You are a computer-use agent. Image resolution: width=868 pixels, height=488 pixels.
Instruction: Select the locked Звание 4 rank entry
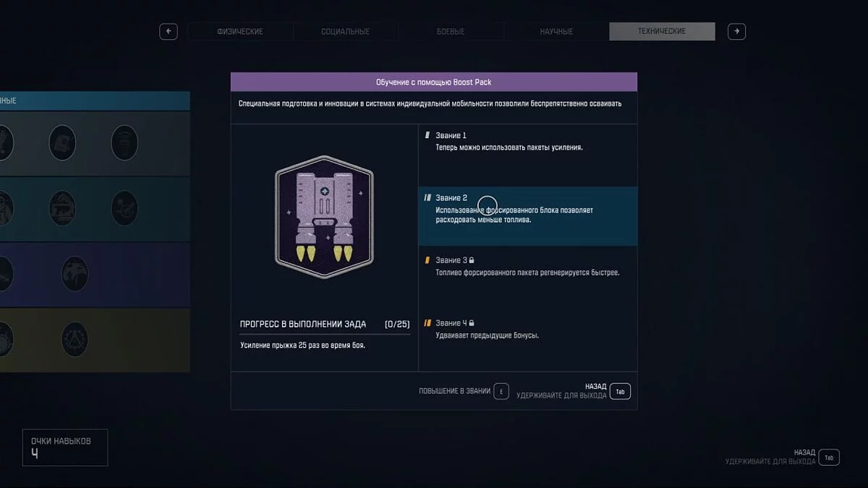click(x=528, y=340)
